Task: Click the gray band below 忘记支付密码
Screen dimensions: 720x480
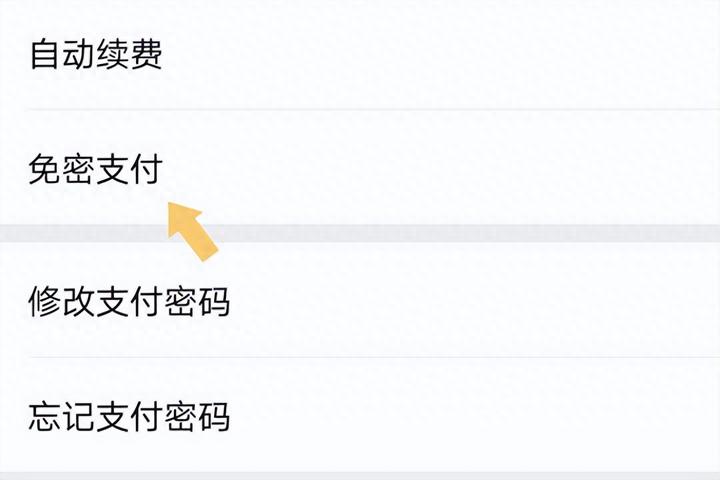Action: [360, 475]
